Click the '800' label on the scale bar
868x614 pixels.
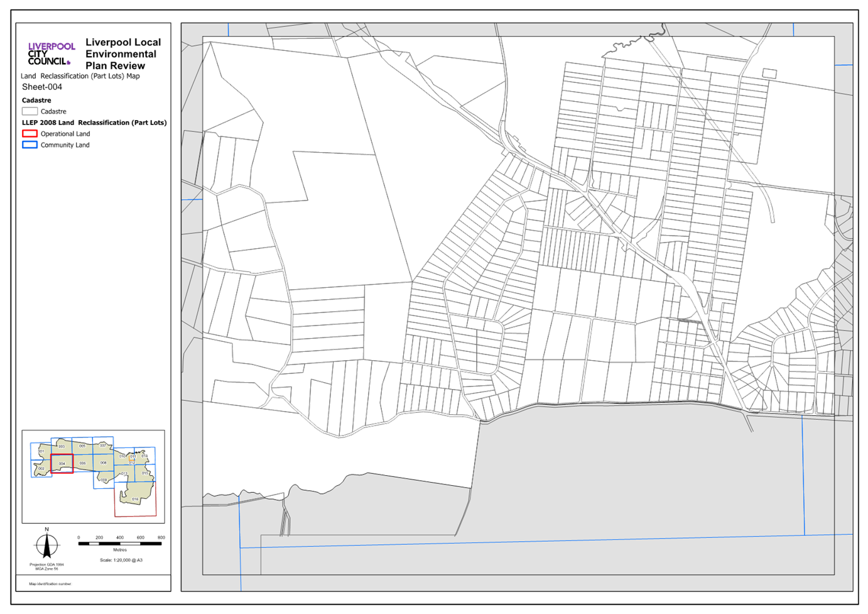coord(161,537)
